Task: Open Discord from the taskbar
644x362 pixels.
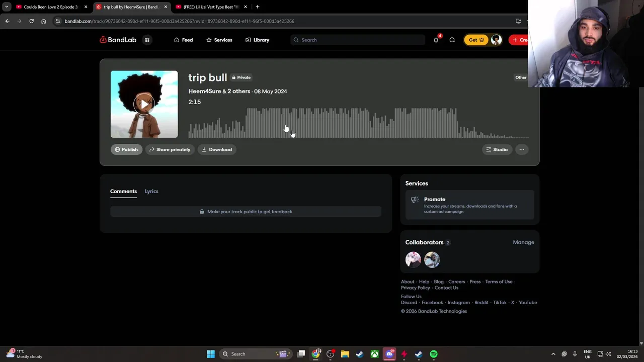Action: click(x=389, y=354)
